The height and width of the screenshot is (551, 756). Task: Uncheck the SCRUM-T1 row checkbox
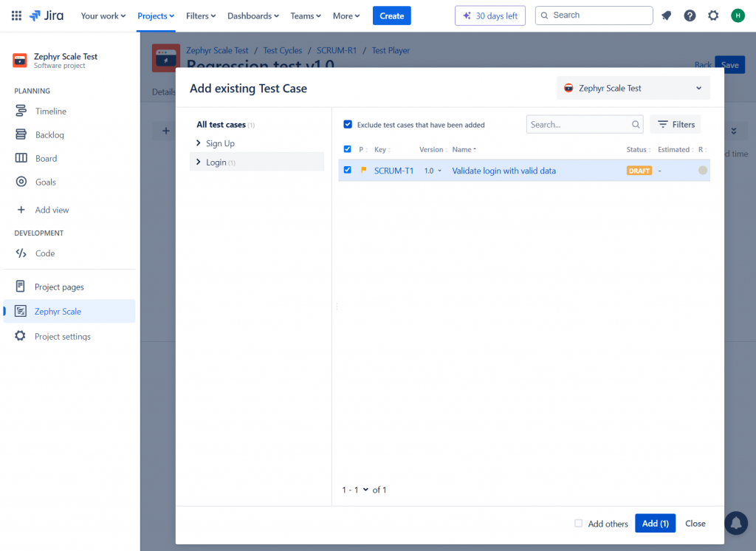point(347,170)
